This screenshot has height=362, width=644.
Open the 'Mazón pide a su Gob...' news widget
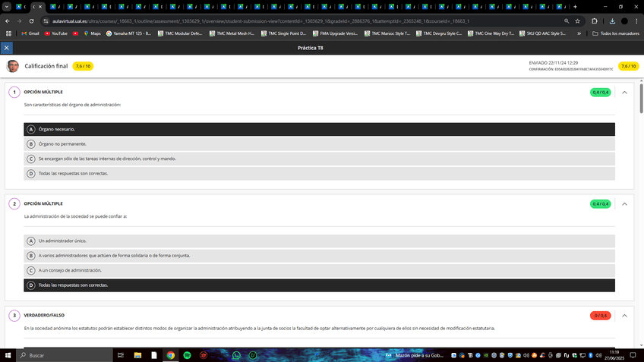[415, 355]
